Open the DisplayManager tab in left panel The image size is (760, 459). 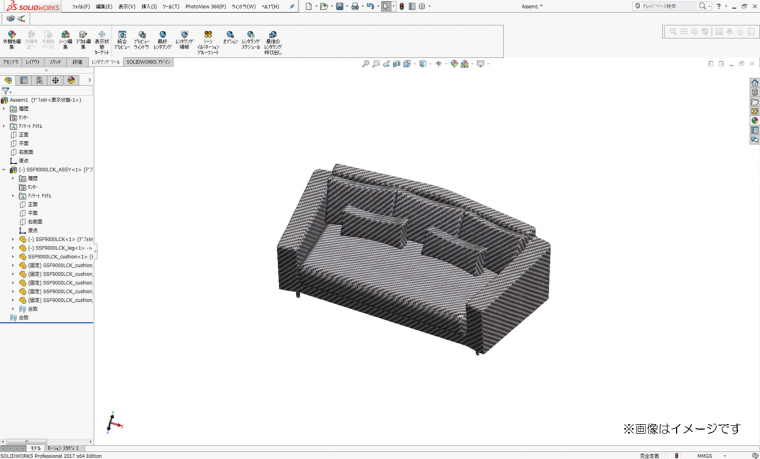click(x=71, y=80)
